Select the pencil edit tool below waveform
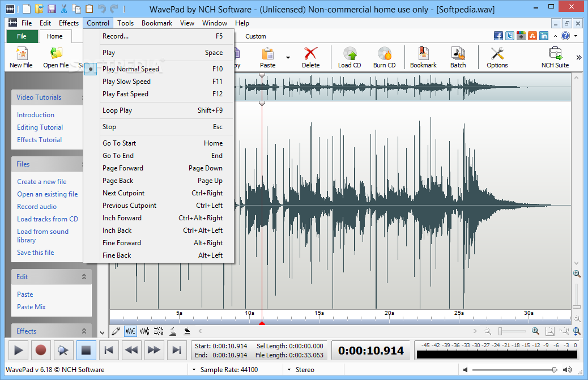 [x=116, y=331]
